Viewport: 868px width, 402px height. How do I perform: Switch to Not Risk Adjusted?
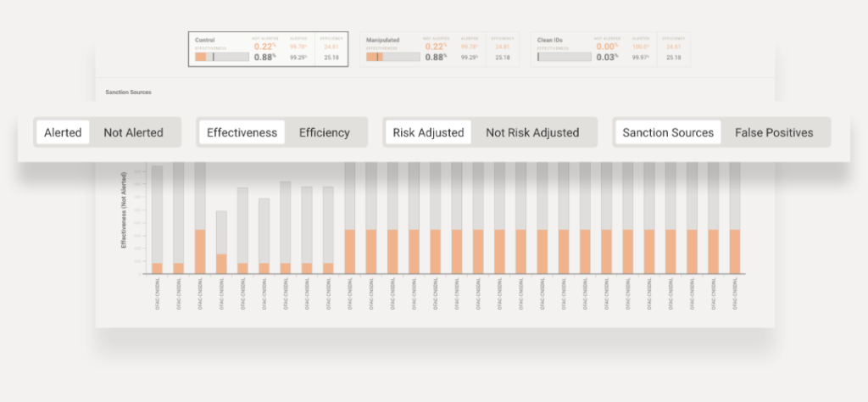tap(532, 132)
